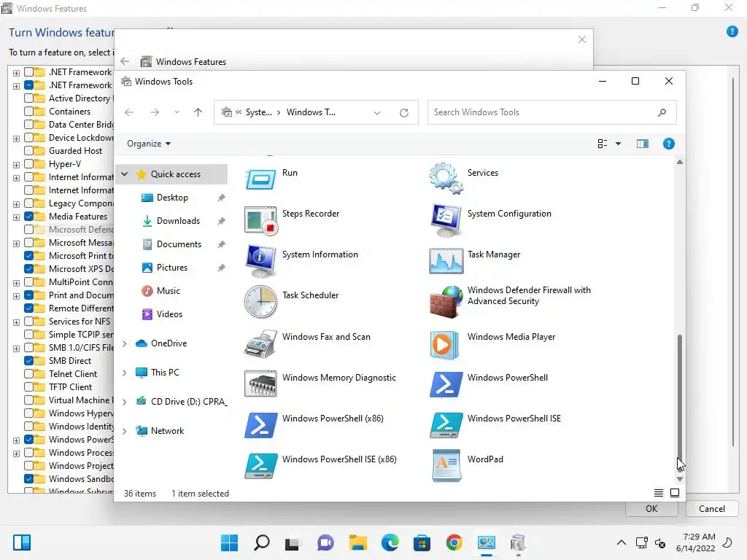The width and height of the screenshot is (747, 560).
Task: Open the Services gear icon
Action: point(446,178)
